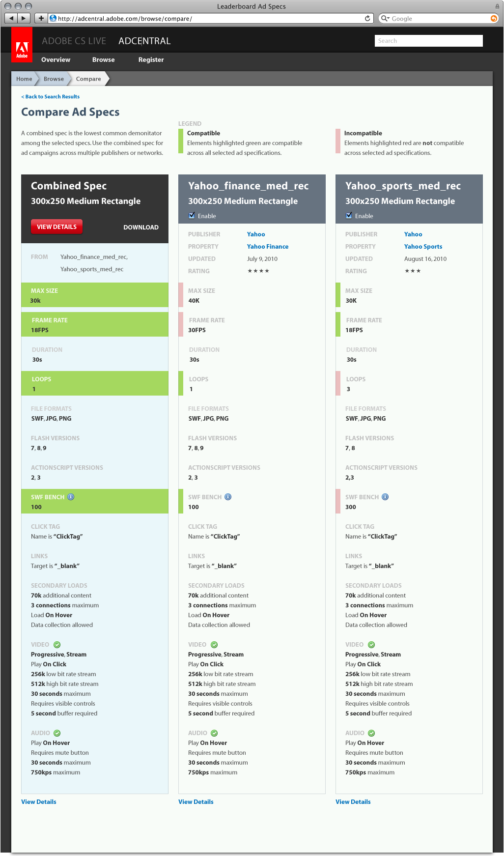504x856 pixels.
Task: Open the Google search engine dropdown
Action: tap(385, 19)
